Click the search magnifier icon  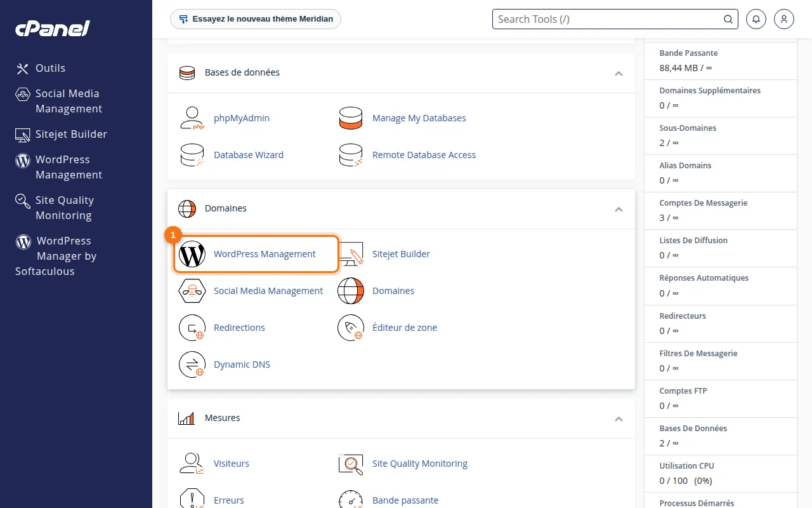(728, 19)
